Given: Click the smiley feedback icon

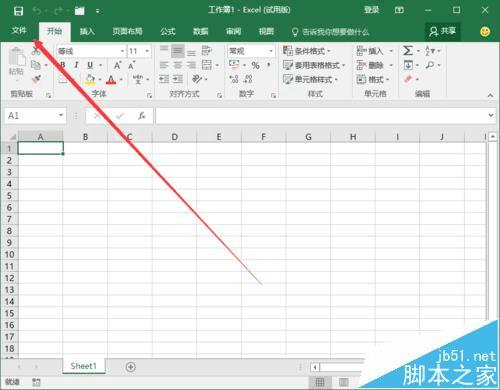Looking at the screenshot, I should coord(485,32).
